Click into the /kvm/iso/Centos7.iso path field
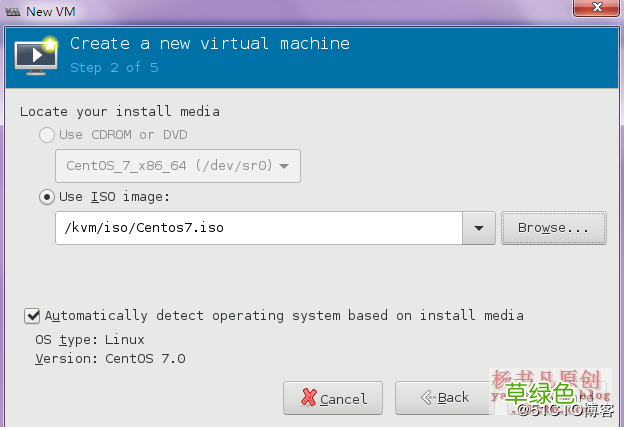Image resolution: width=624 pixels, height=427 pixels. (x=258, y=228)
